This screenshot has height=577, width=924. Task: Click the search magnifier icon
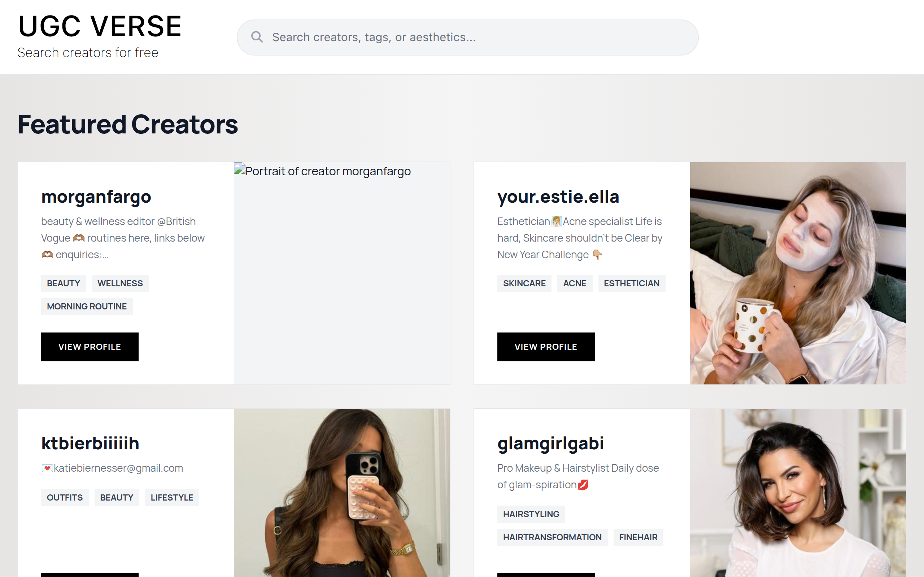[257, 37]
